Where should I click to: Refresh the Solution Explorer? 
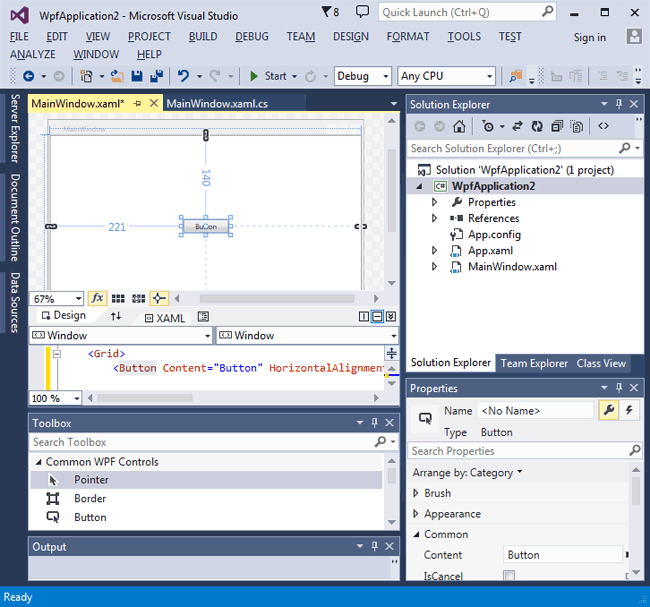[x=537, y=126]
